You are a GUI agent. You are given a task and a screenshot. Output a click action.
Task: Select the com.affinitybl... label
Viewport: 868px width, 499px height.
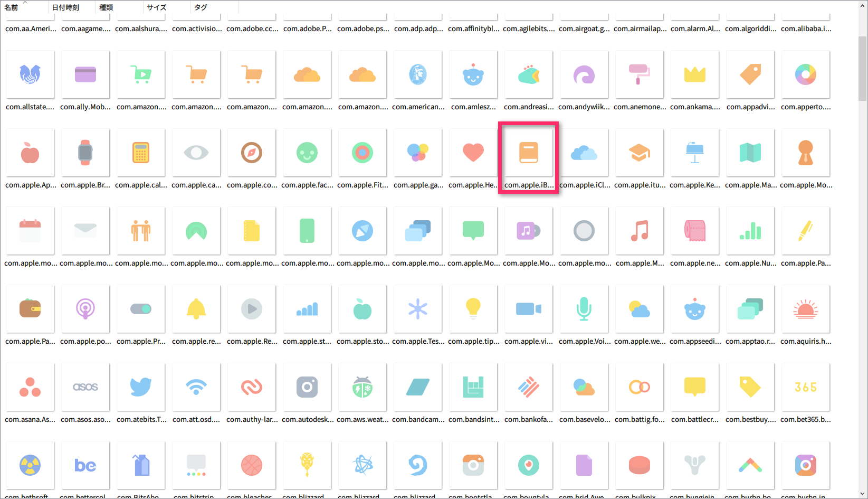click(x=473, y=29)
